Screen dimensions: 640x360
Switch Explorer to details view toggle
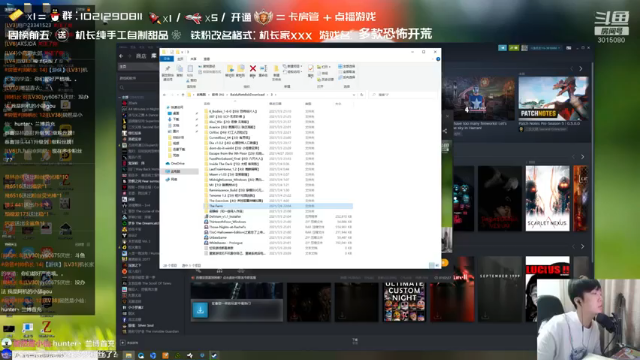tap(432, 265)
